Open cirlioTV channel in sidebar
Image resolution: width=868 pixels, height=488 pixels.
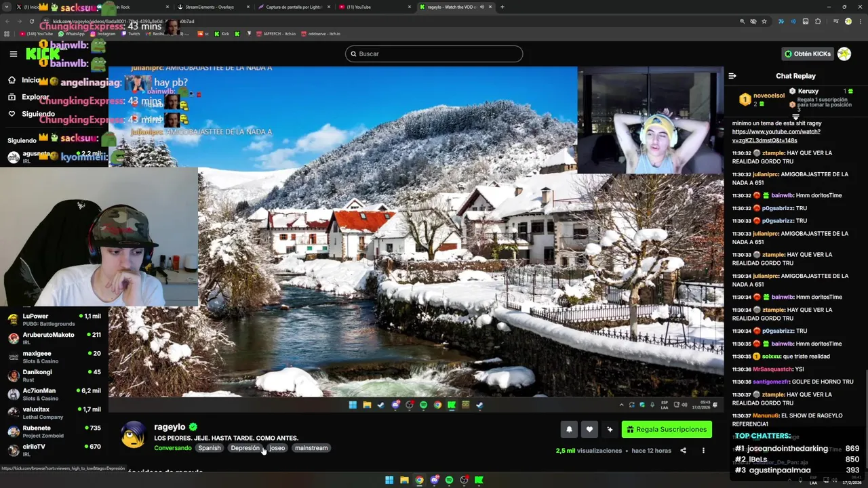[x=54, y=449]
